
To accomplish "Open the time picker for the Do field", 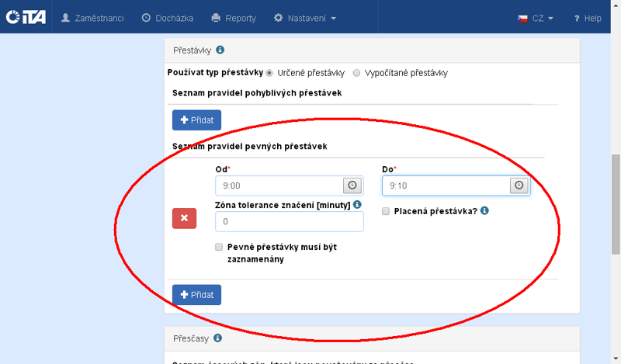I will pyautogui.click(x=519, y=185).
